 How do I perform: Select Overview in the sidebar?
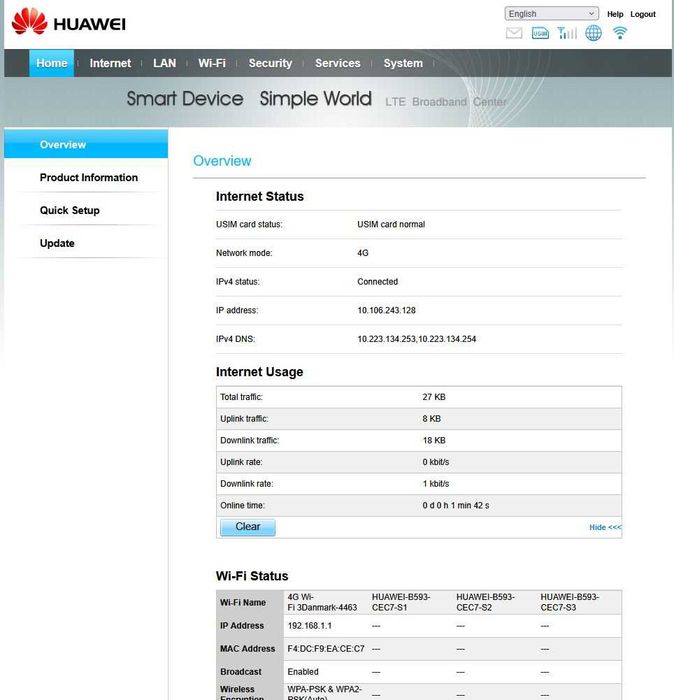tap(86, 144)
